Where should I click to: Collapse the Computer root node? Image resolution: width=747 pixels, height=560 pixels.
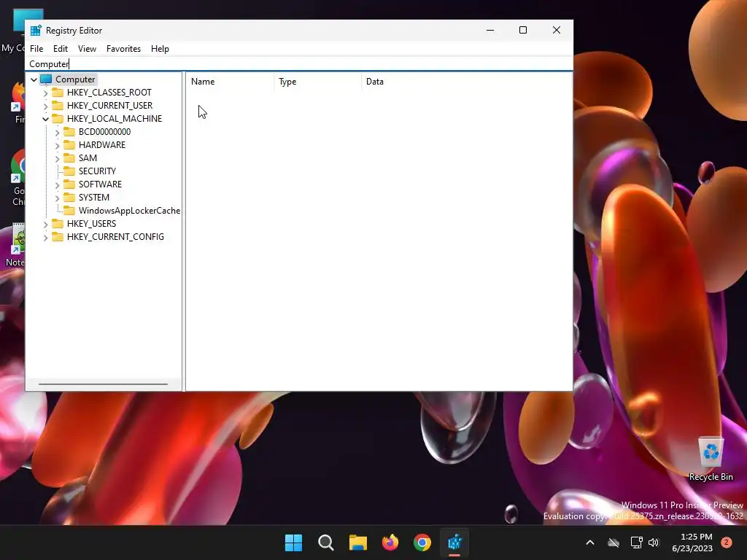[34, 79]
